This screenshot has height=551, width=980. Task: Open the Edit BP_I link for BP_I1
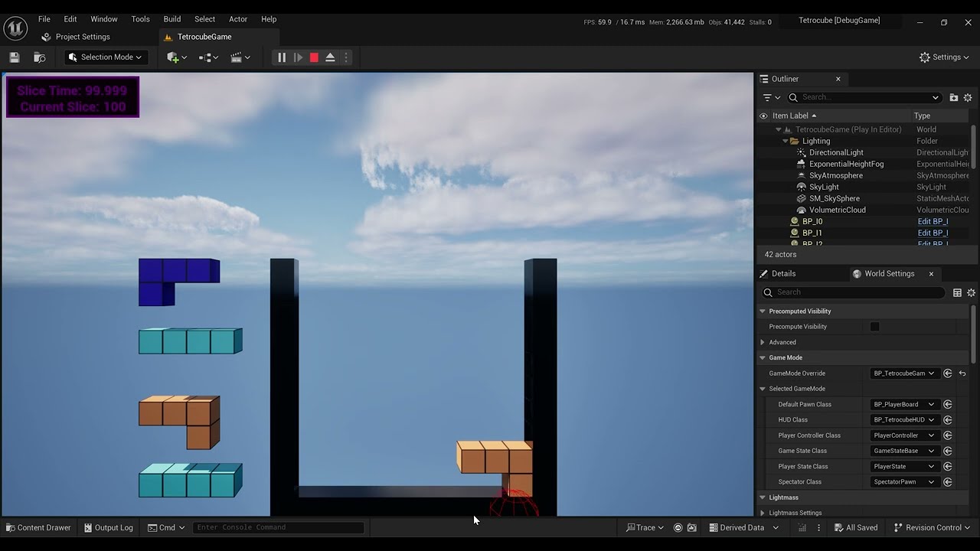(933, 233)
